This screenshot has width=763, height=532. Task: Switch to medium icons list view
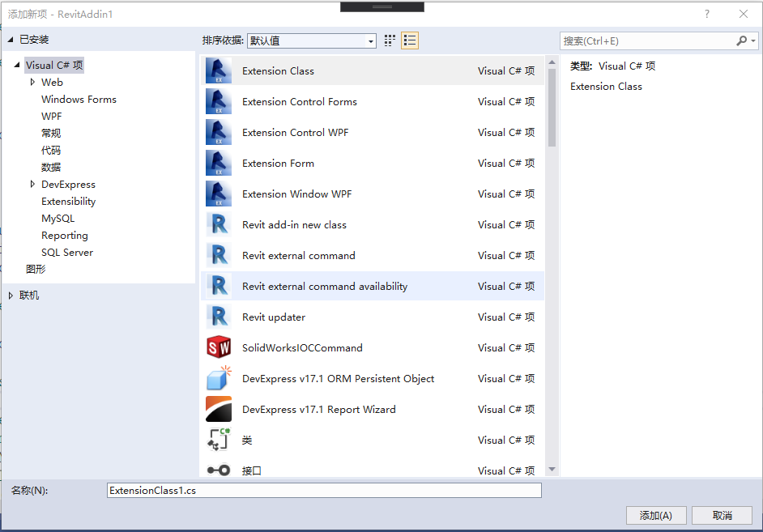click(x=410, y=40)
